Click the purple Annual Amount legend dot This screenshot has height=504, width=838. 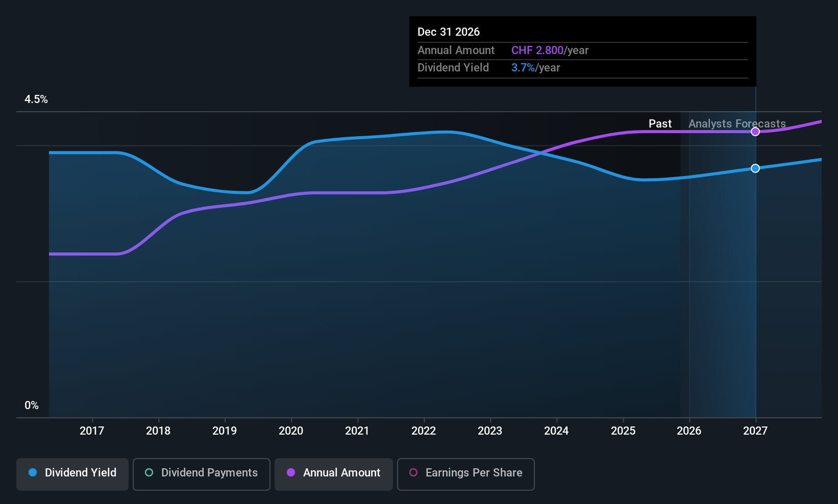coord(291,473)
